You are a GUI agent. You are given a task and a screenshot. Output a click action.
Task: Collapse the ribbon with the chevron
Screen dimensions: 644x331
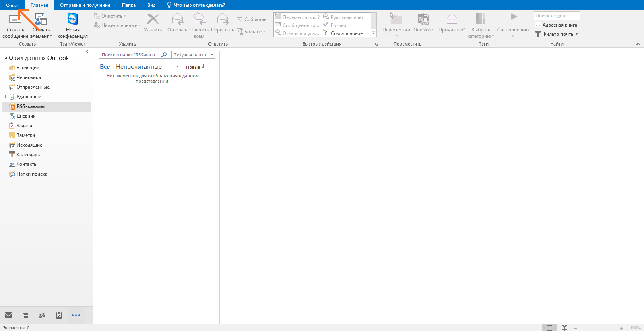click(638, 44)
